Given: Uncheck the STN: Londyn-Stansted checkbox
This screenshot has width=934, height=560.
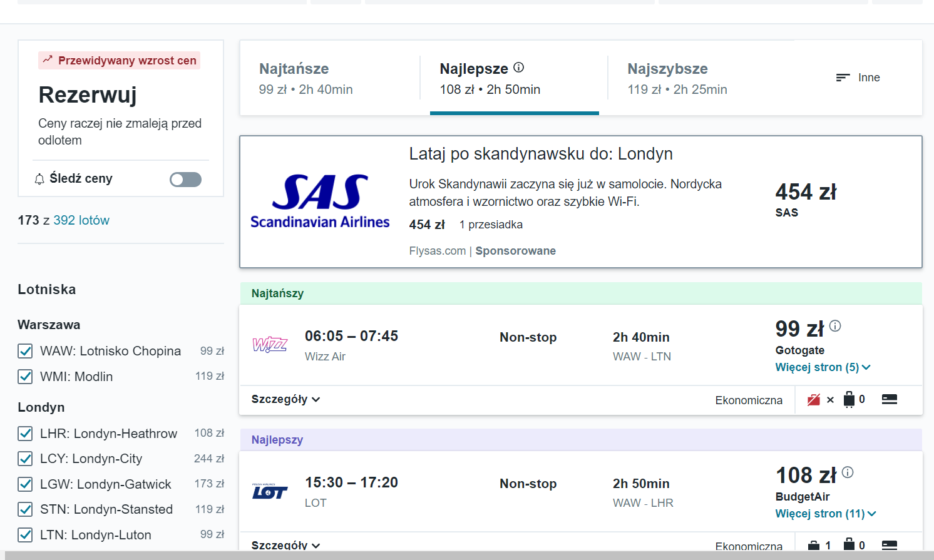Looking at the screenshot, I should pyautogui.click(x=25, y=509).
